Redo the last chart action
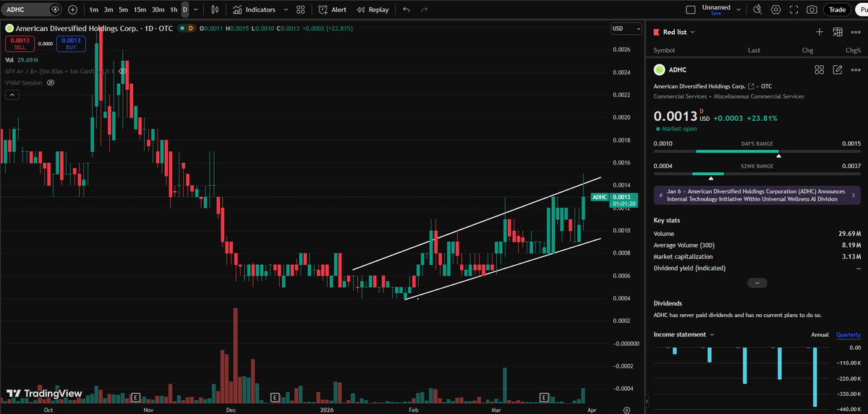The image size is (868, 414). [424, 9]
